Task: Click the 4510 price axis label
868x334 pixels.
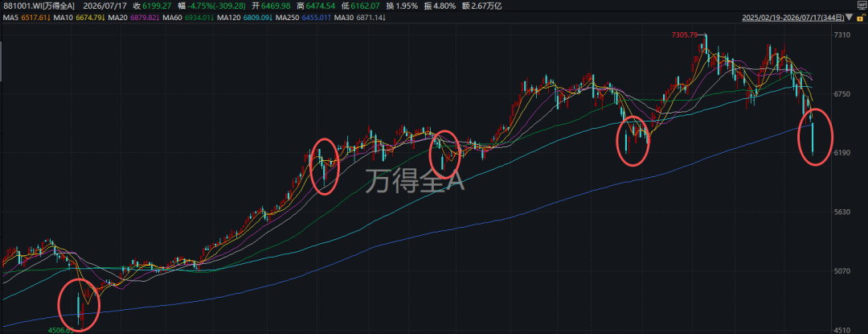Action: click(x=842, y=330)
